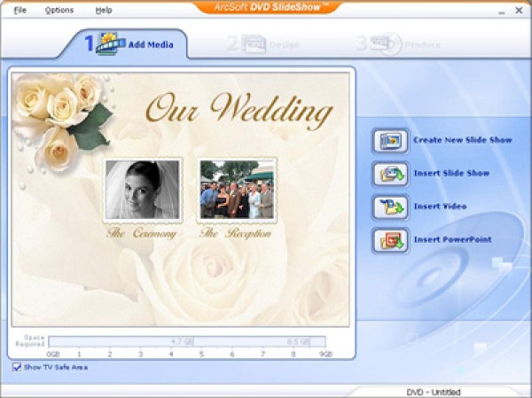The width and height of the screenshot is (532, 398).
Task: Click the 8.5 GB marker label
Action: (x=298, y=341)
